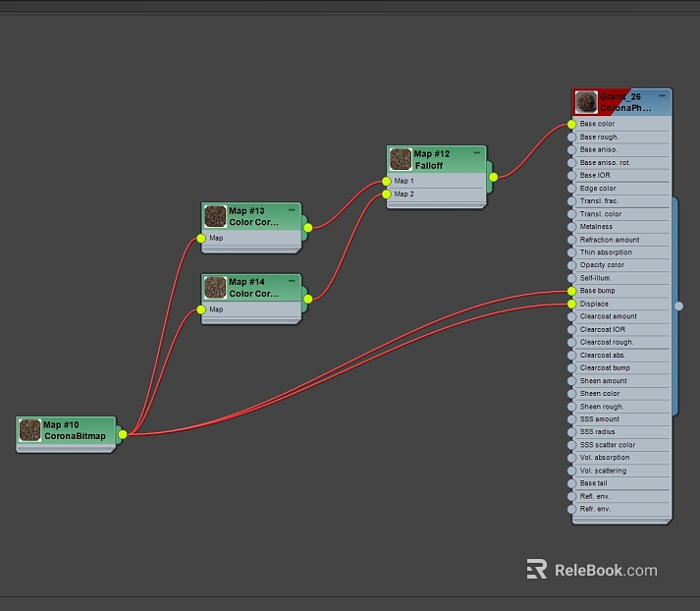Click Map #14 Color Correction preview thumbnail
This screenshot has height=611, width=700.
215,288
